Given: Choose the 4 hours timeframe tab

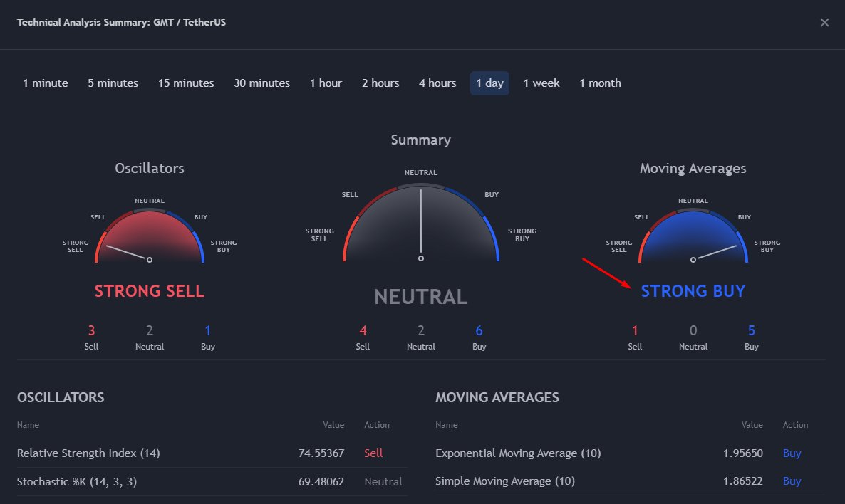Looking at the screenshot, I should pyautogui.click(x=437, y=83).
